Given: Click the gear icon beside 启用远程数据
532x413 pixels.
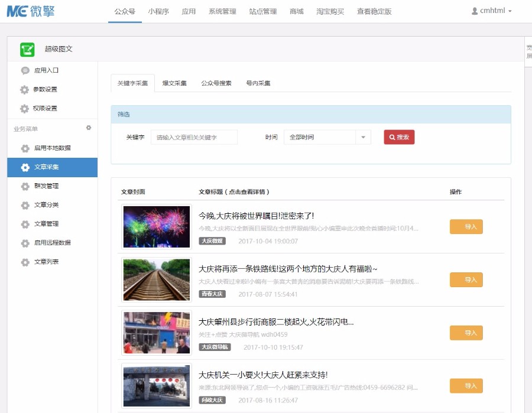Looking at the screenshot, I should coord(25,243).
